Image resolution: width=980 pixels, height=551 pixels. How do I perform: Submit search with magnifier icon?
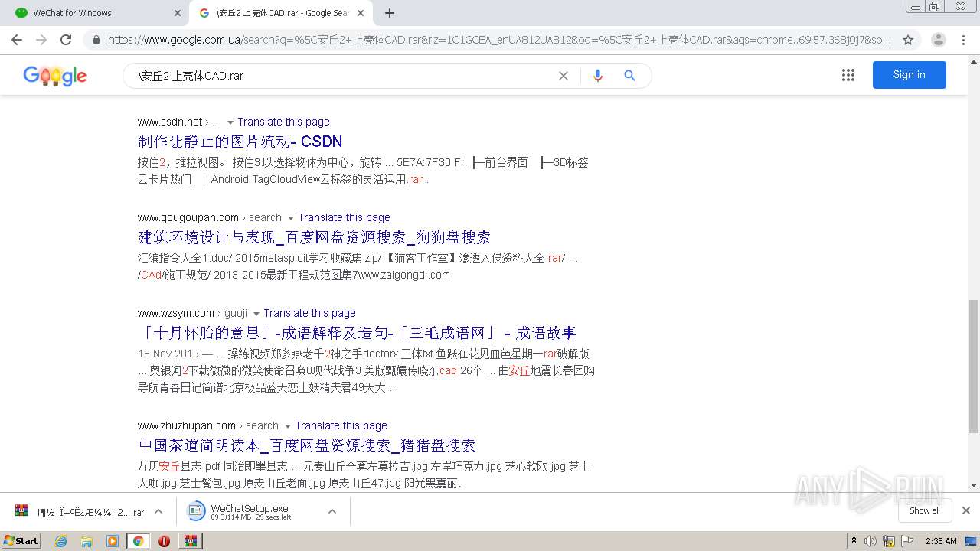point(629,76)
